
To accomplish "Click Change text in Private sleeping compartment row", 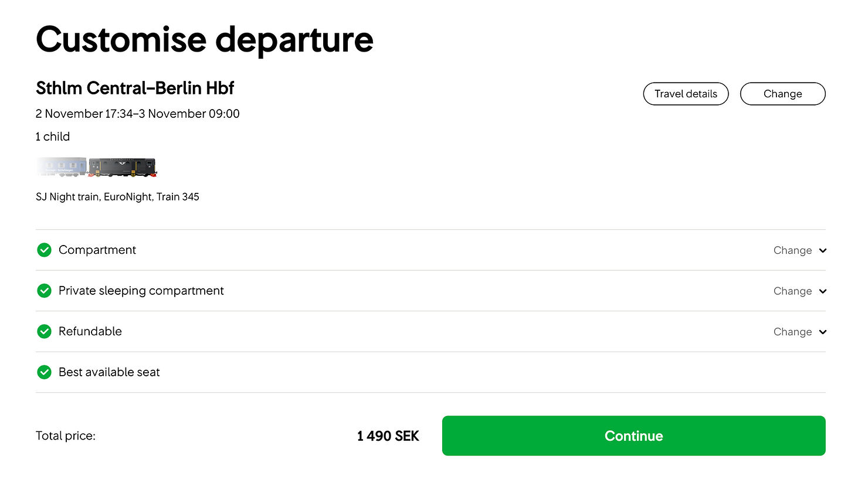I will (x=792, y=291).
